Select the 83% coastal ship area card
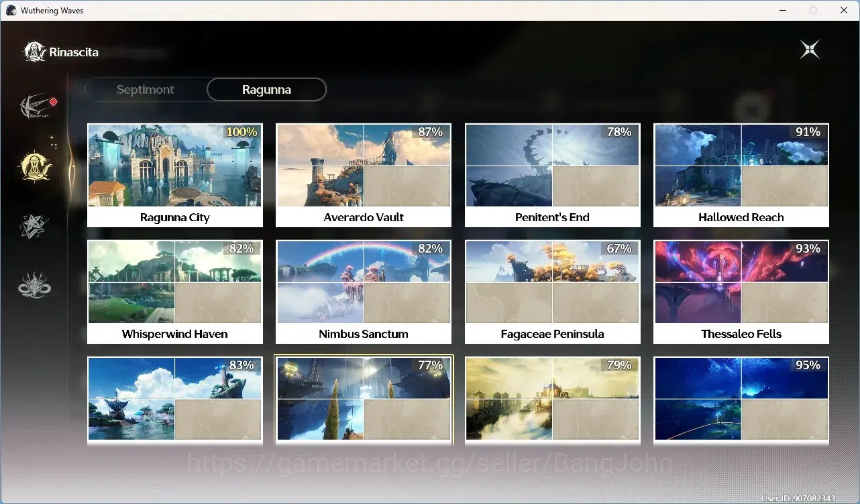This screenshot has width=860, height=504. point(175,400)
